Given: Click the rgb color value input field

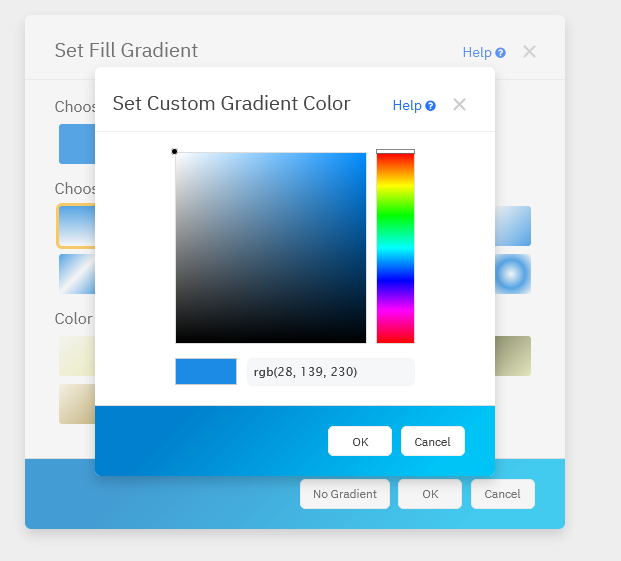Looking at the screenshot, I should click(x=330, y=372).
